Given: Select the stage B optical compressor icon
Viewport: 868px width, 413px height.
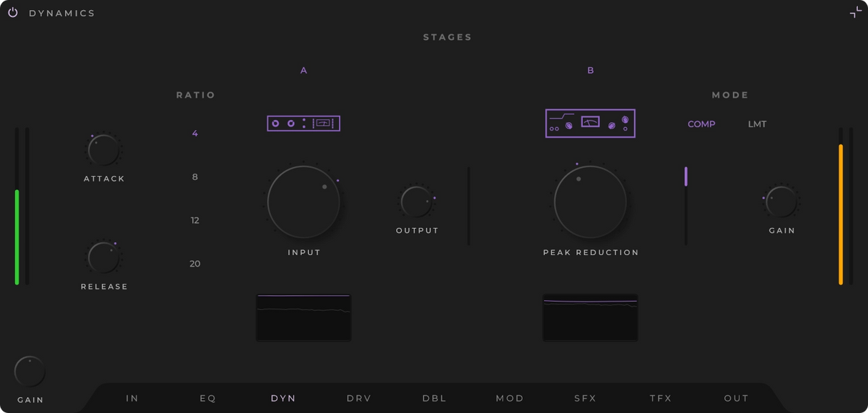Looking at the screenshot, I should click(x=590, y=124).
